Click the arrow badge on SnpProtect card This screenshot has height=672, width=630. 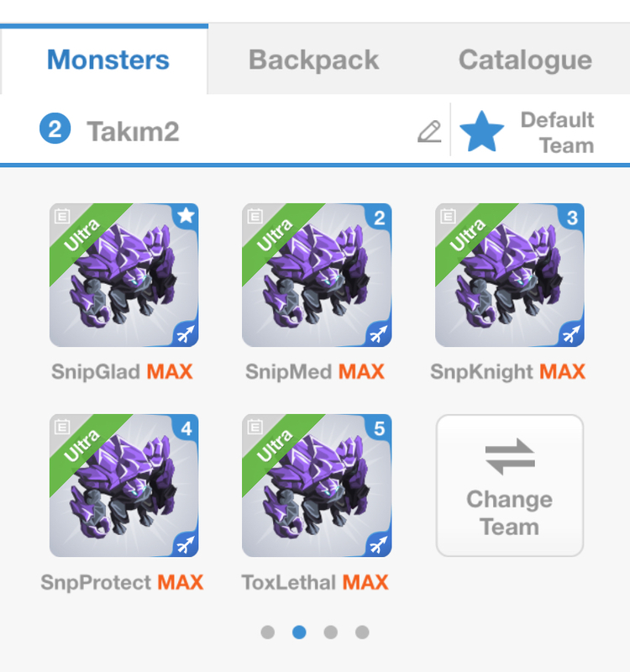point(185,544)
